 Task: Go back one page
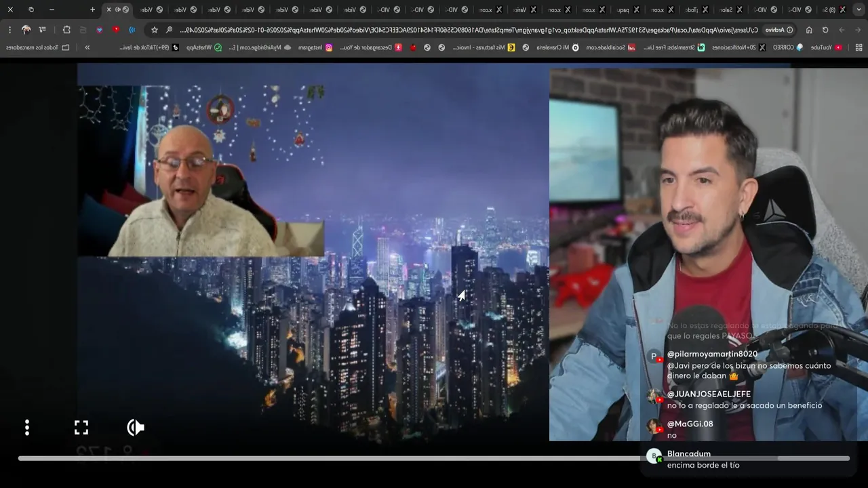858,30
